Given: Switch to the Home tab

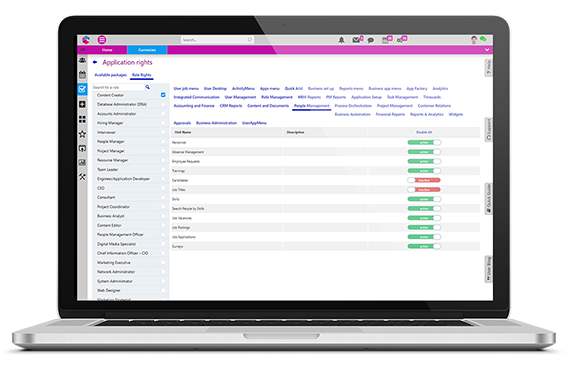Looking at the screenshot, I should click(107, 50).
